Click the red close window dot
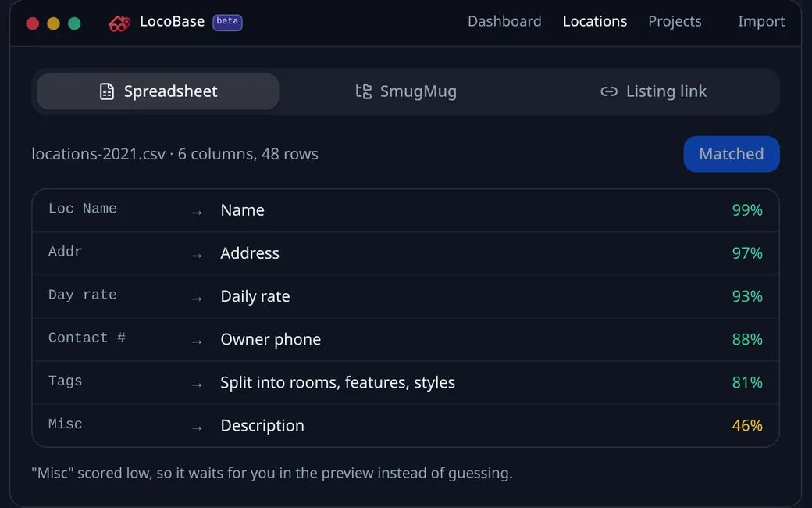This screenshot has width=812, height=508. point(33,23)
